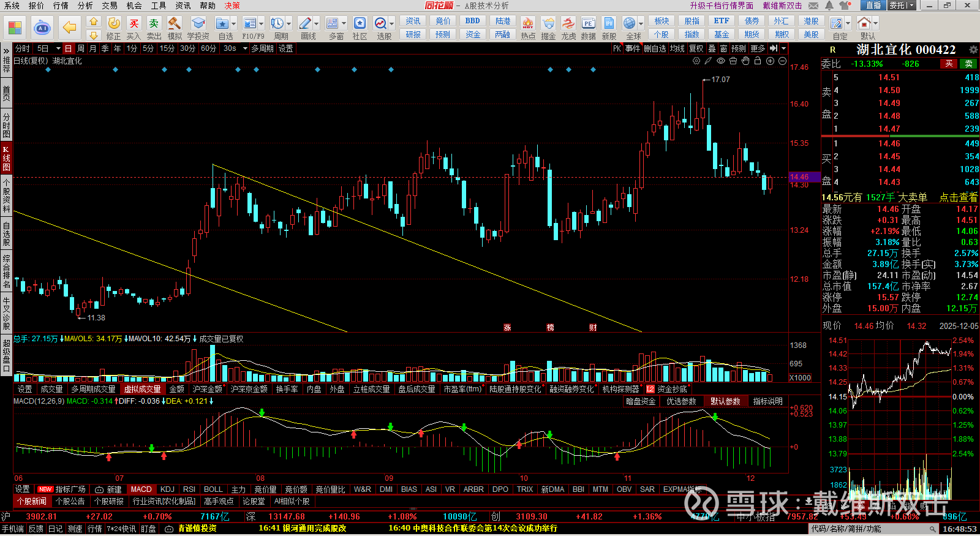Expand the 5日 period dropdown arrow

tap(58, 48)
